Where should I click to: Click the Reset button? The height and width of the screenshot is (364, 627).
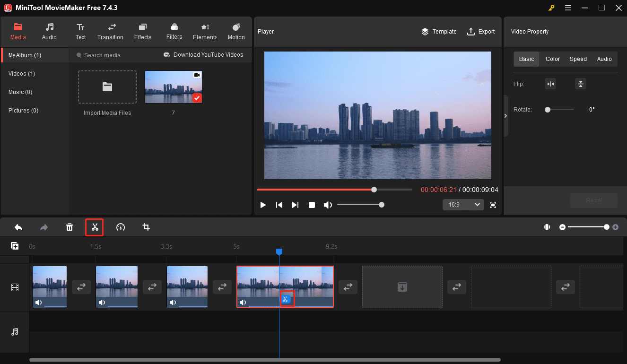(594, 200)
